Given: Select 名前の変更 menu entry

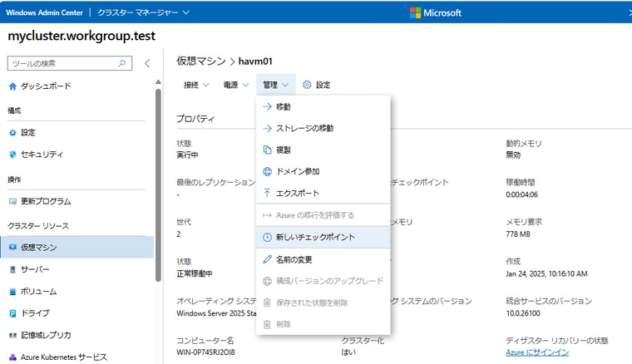Looking at the screenshot, I should 323,259.
